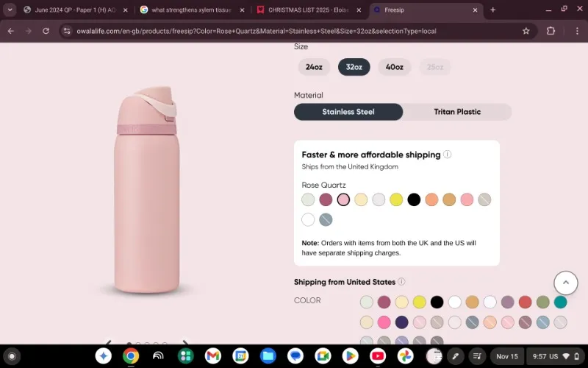Open the stylus tools pen icon
Viewport: 588px width, 368px height.
456,356
